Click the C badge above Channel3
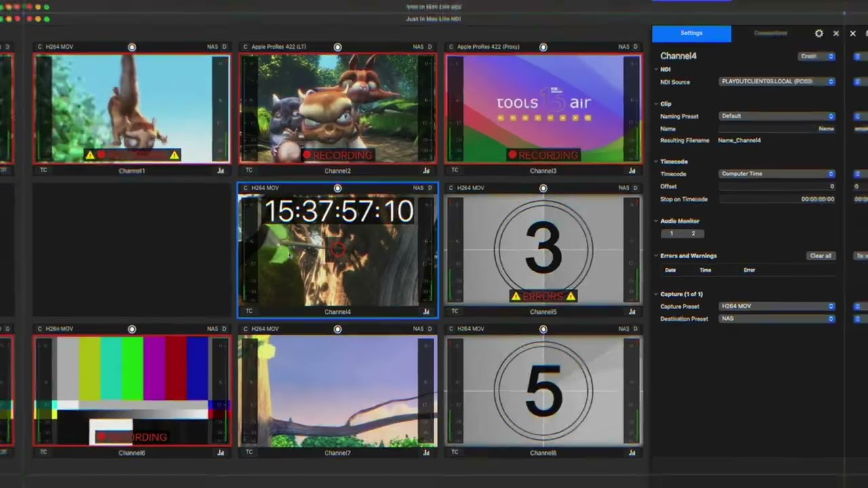Viewport: 868px width, 488px height. pos(451,47)
